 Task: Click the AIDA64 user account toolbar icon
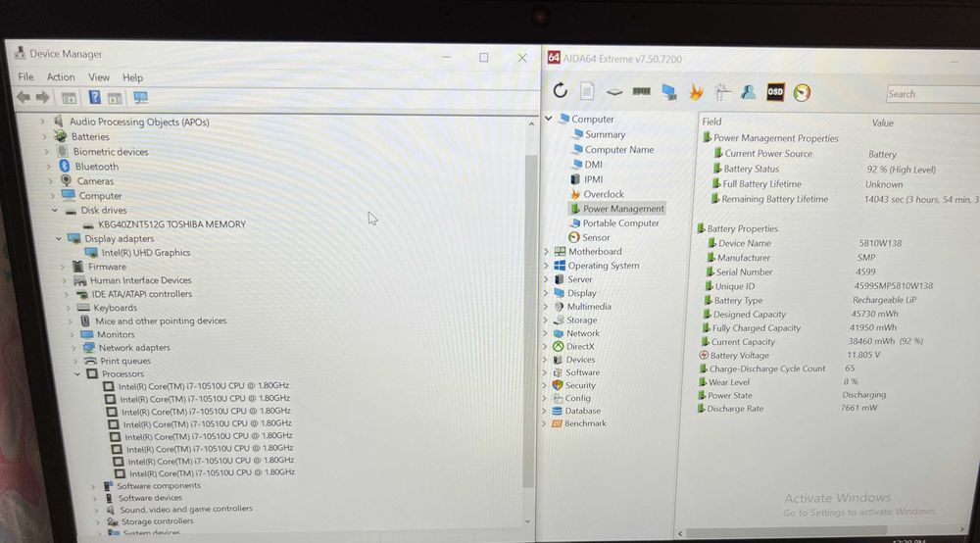(748, 92)
